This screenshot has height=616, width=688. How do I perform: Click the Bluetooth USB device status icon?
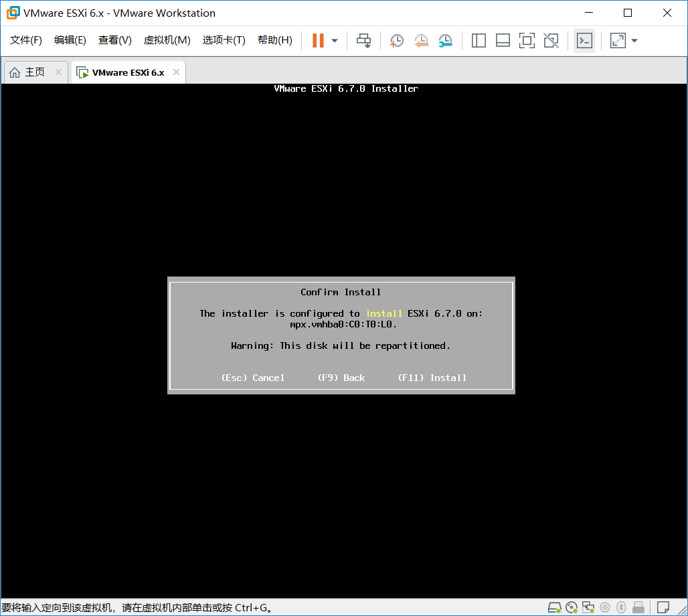point(621,607)
